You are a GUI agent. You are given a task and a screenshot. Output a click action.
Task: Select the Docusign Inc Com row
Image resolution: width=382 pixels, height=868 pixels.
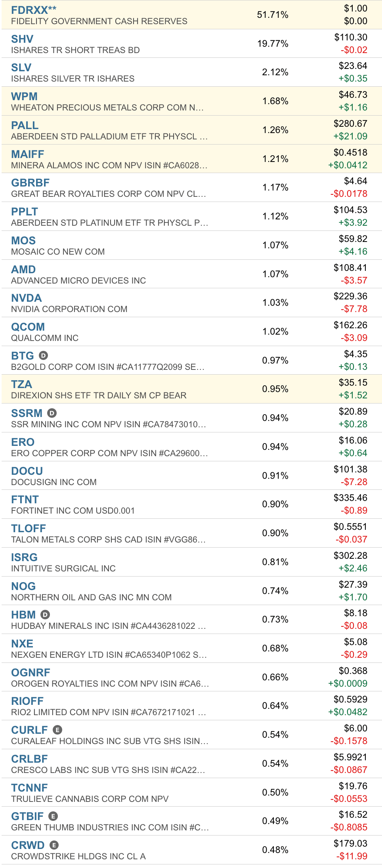tap(191, 476)
